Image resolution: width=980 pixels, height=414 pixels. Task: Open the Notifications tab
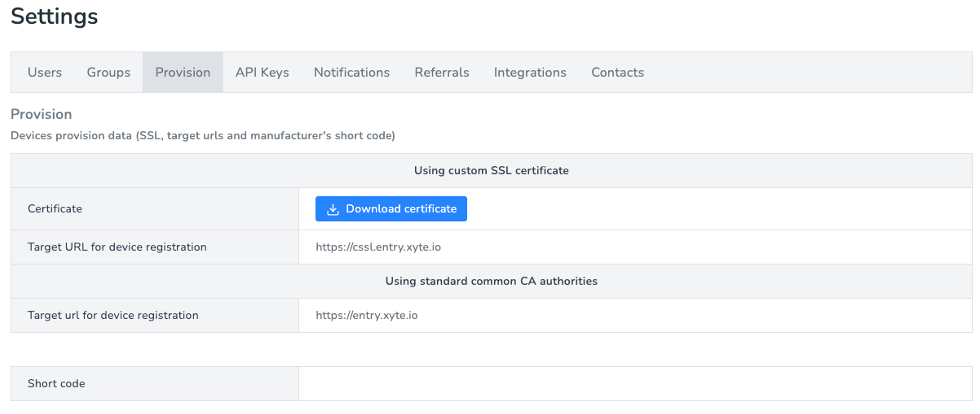tap(352, 72)
